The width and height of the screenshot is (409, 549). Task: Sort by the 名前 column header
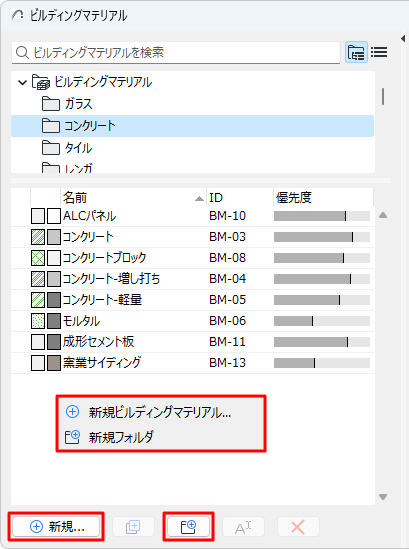[133, 198]
